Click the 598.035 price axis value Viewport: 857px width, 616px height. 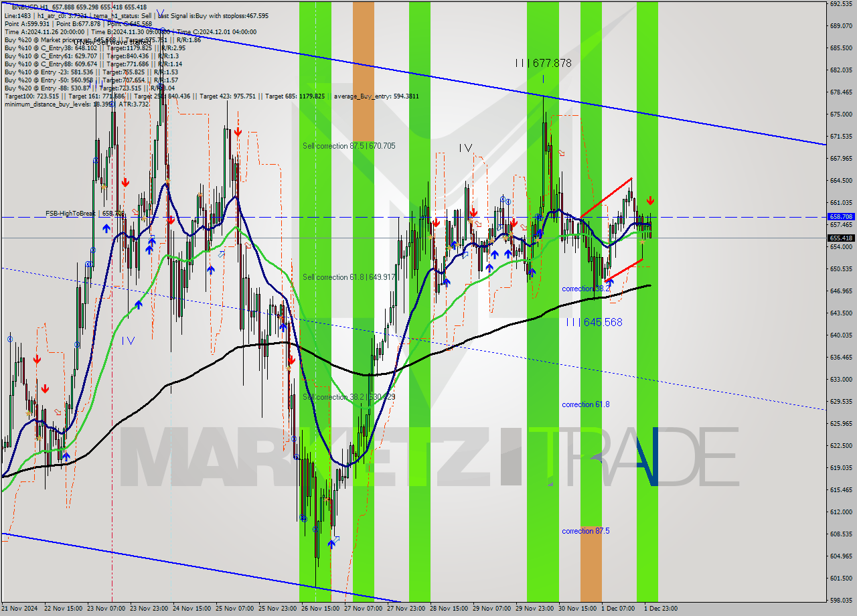[x=841, y=600]
